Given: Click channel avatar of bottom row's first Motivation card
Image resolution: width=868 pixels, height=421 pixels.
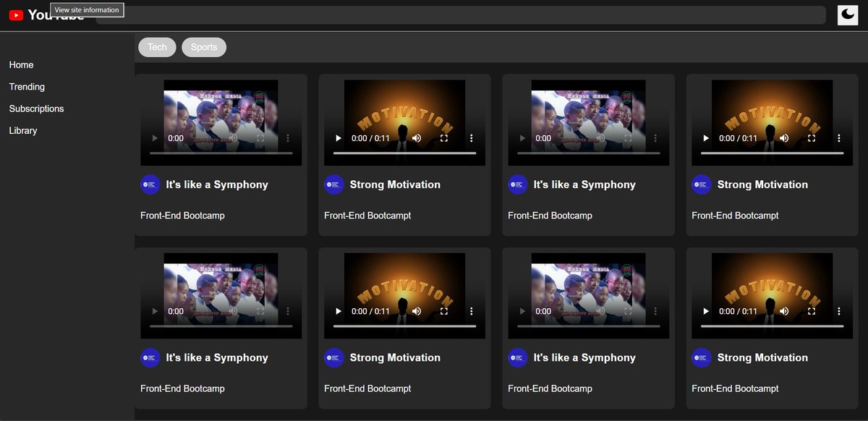Looking at the screenshot, I should pyautogui.click(x=333, y=357).
